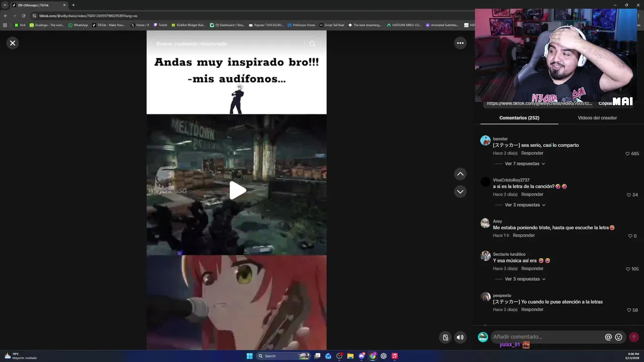The image size is (644, 362).
Task: Close the TikTok video viewer with the X button
Action: tap(13, 43)
